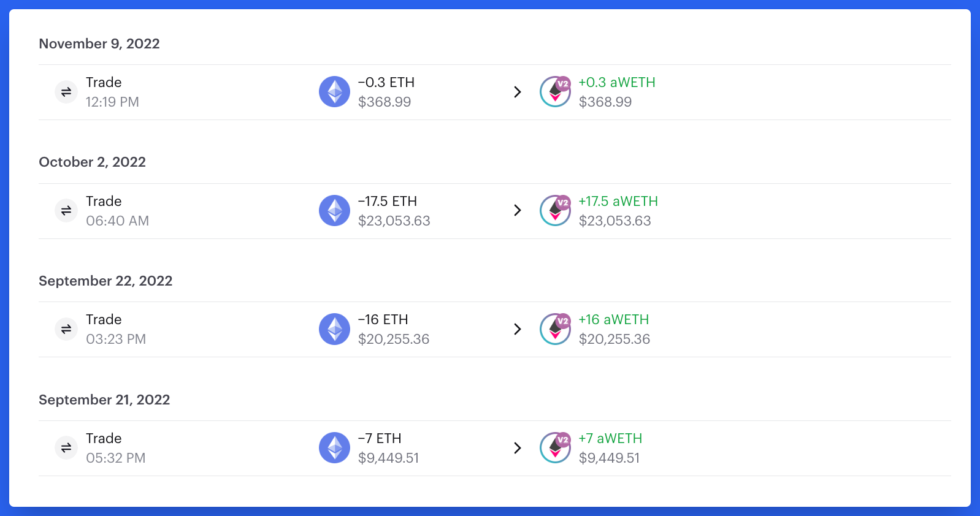Click the +17.5 aWETH amount text

[619, 201]
